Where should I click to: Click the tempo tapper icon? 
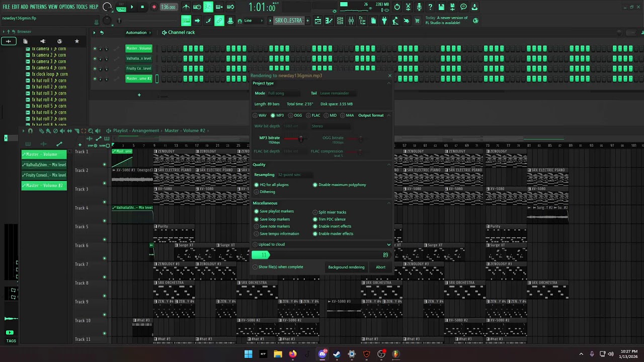pyautogui.click(x=395, y=21)
